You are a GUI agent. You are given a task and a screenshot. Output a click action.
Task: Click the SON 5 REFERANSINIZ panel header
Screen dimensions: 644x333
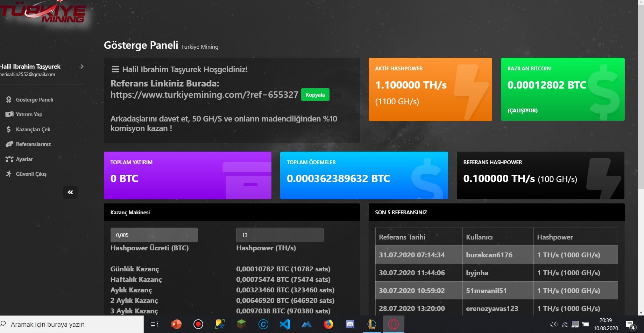tap(496, 212)
